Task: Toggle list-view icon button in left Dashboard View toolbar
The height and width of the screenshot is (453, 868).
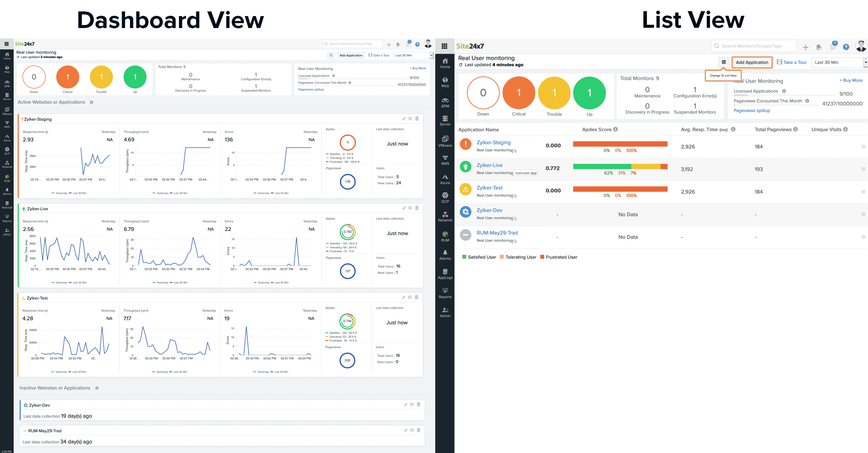Action: tap(331, 55)
